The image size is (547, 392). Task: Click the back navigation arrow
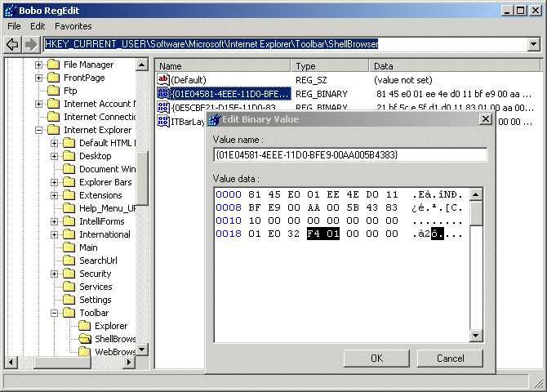[x=13, y=44]
